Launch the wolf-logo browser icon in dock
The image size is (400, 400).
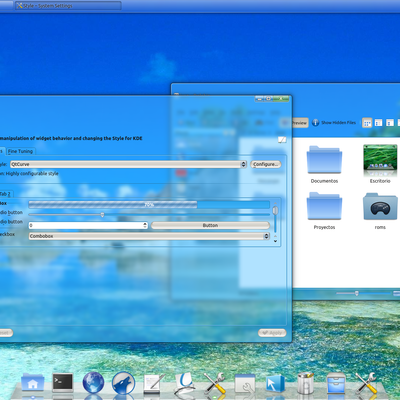tap(123, 383)
